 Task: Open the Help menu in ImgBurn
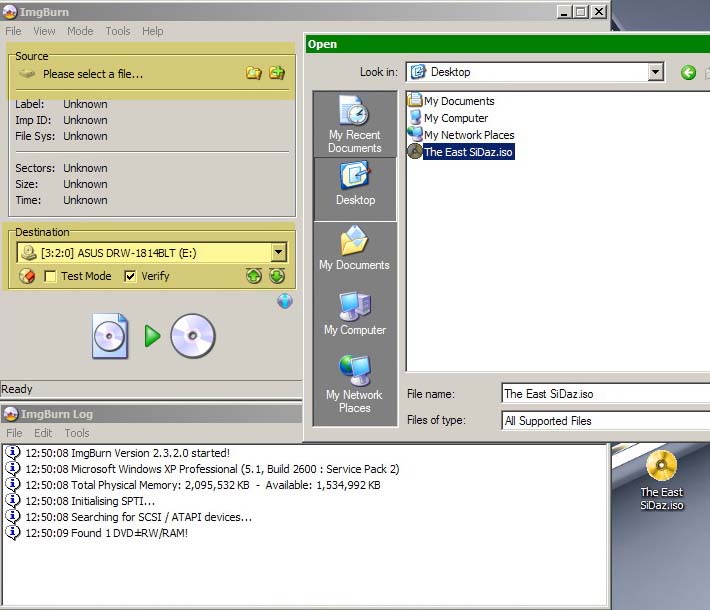click(153, 31)
